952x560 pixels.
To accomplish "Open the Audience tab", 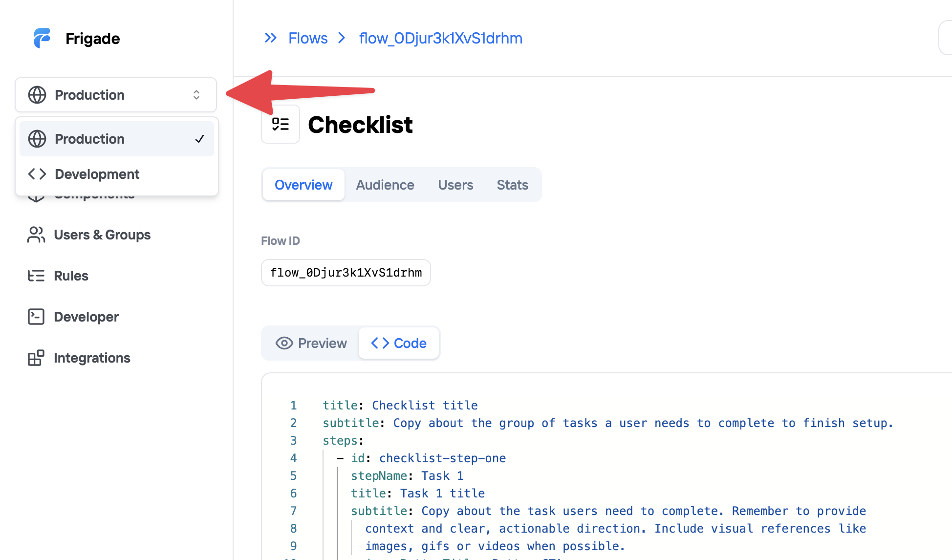I will [x=385, y=185].
